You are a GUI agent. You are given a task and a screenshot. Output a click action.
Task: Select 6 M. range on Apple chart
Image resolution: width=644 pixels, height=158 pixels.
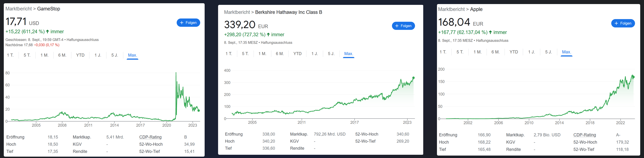[x=495, y=52]
